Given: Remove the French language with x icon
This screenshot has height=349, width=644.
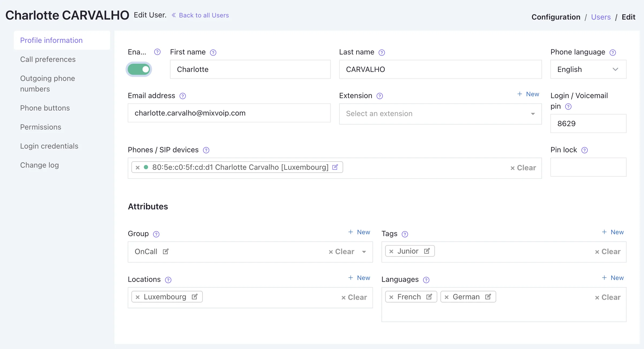Looking at the screenshot, I should [x=391, y=297].
